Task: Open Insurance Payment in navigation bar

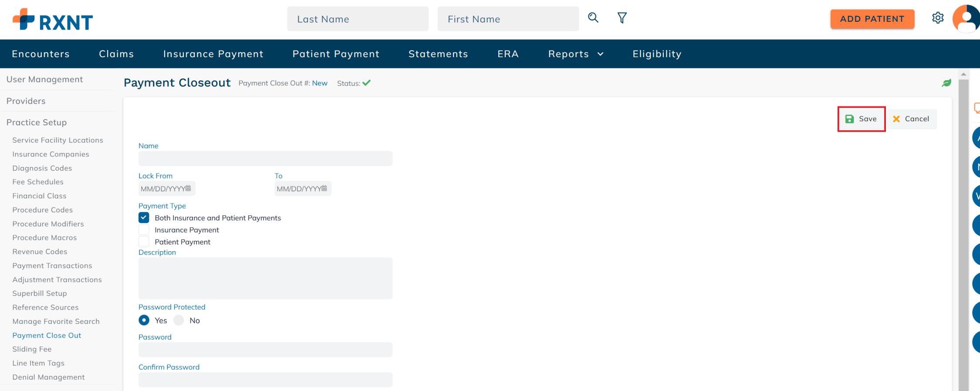Action: [213, 54]
